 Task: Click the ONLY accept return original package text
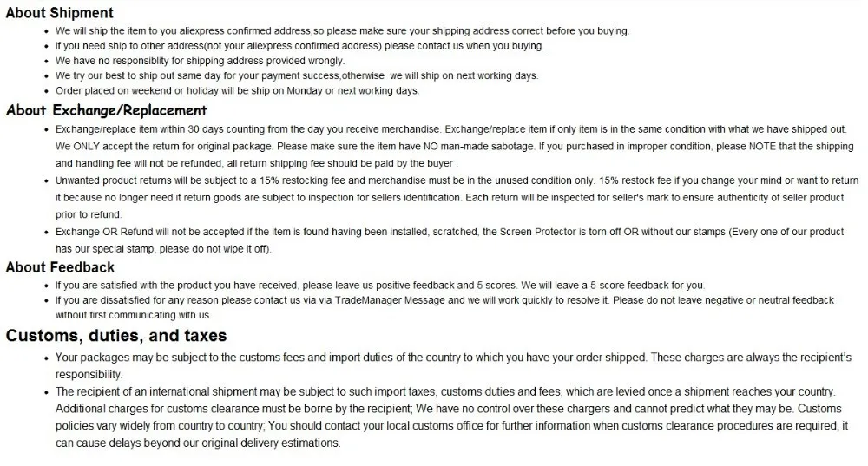tap(164, 147)
